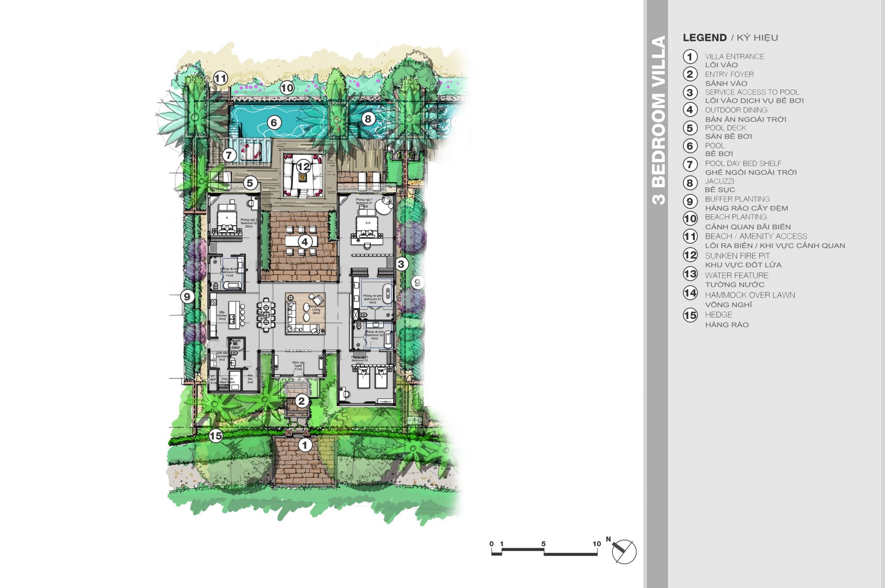Screen dimensions: 885x588
Task: Select marker 7 beside the pool day bed
Action: pyautogui.click(x=229, y=155)
